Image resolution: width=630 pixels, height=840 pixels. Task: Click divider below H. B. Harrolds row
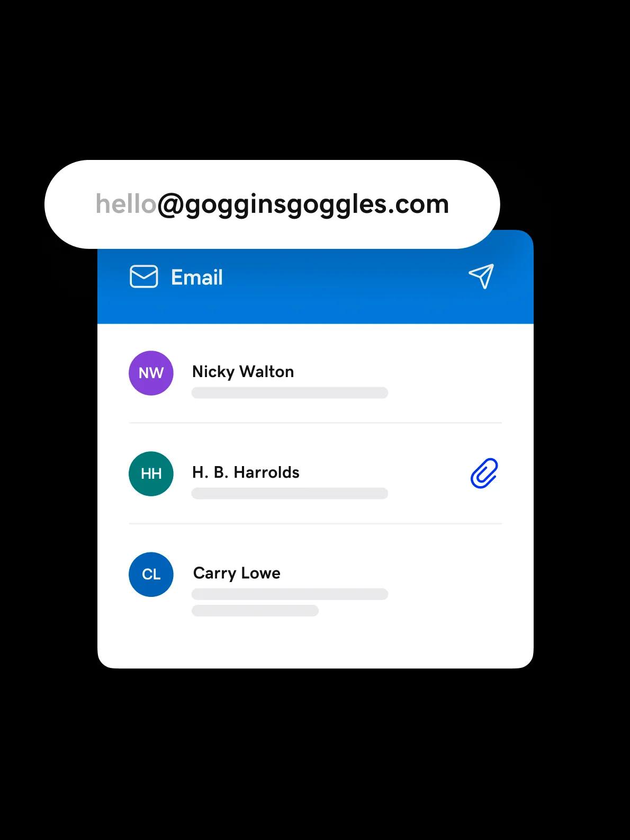[315, 523]
